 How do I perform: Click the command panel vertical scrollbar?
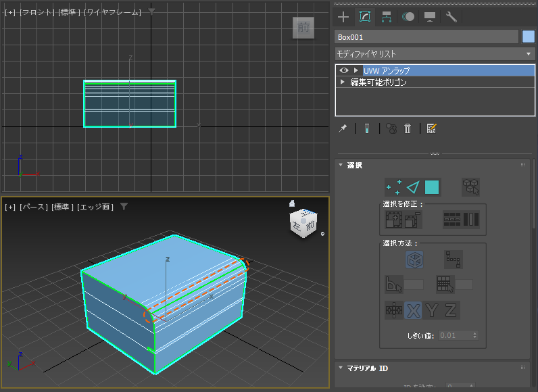pos(534,193)
